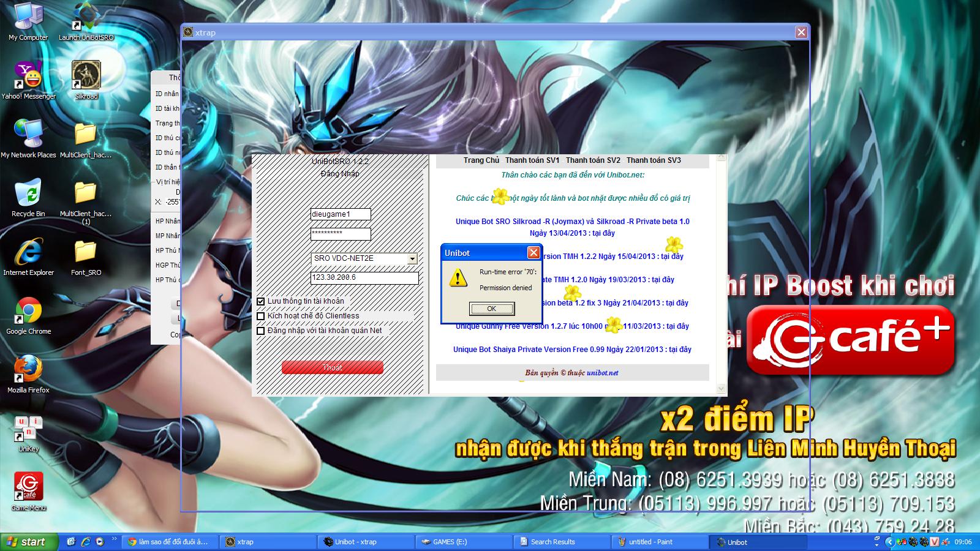Open Thanh toán SV1 menu item

tap(532, 160)
